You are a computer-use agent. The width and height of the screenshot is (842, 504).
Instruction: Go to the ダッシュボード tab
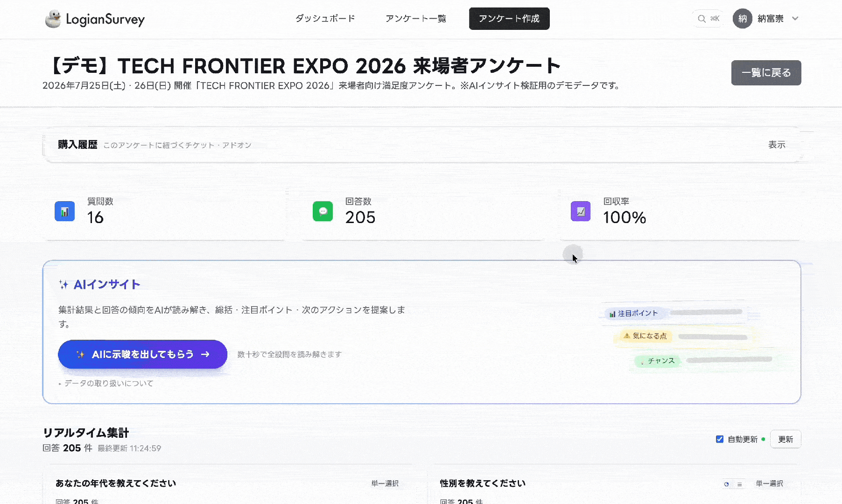click(325, 19)
